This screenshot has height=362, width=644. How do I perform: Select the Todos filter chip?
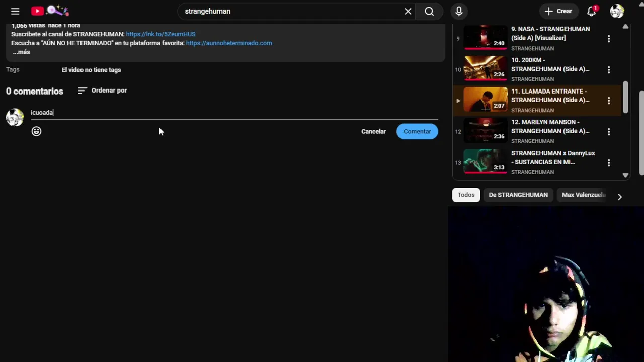click(466, 195)
